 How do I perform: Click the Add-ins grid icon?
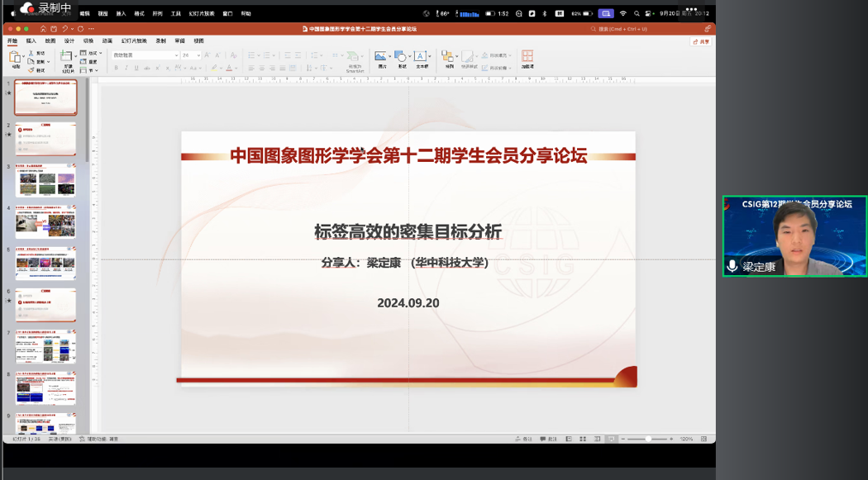coord(527,56)
